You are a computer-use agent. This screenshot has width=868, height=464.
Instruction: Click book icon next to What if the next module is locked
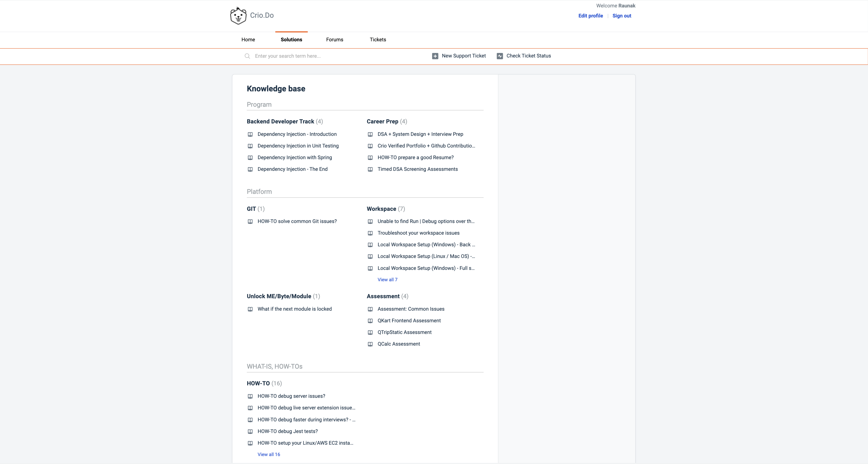[x=250, y=309]
